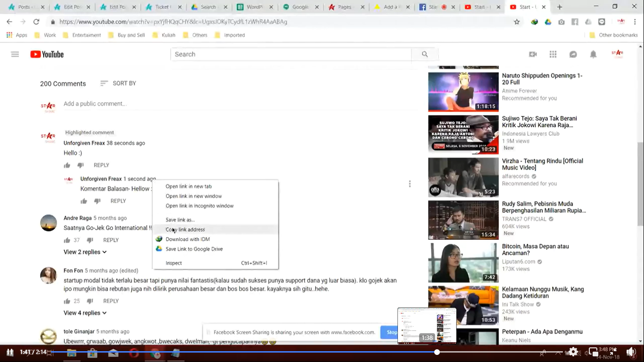Open video player settings gear

click(573, 352)
